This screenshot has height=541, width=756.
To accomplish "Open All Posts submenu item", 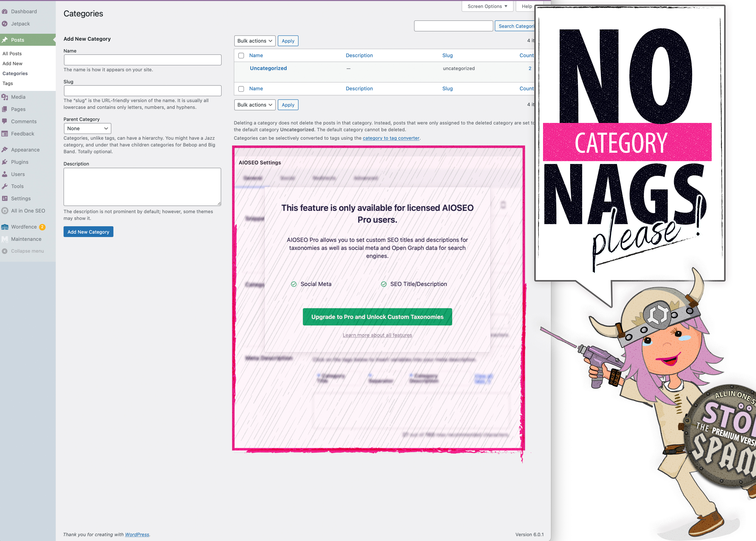I will pos(12,54).
